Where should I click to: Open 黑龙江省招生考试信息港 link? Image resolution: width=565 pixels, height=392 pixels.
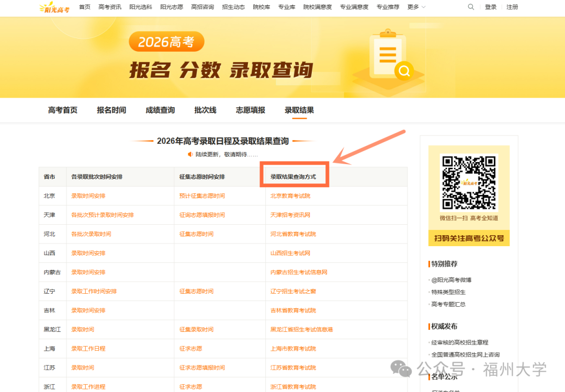(x=302, y=329)
